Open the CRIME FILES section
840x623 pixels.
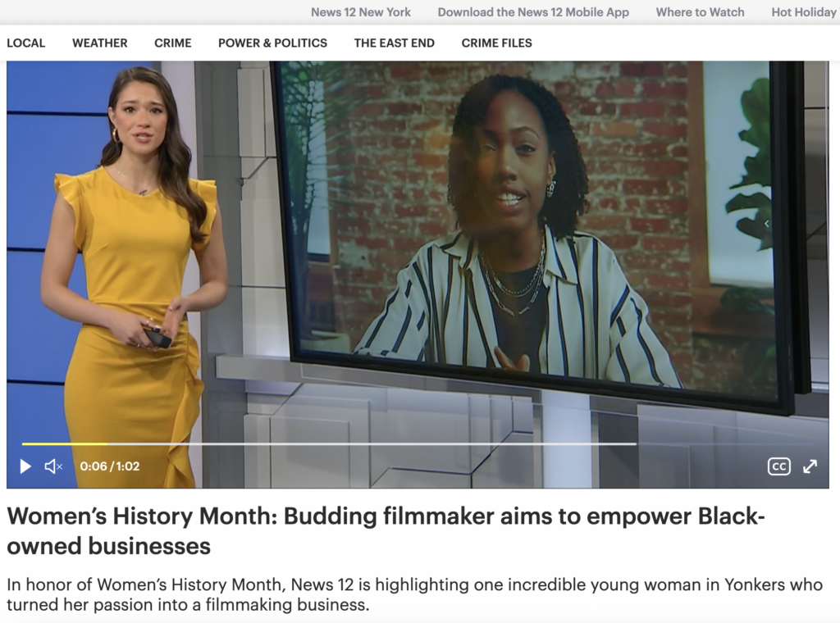pyautogui.click(x=496, y=43)
